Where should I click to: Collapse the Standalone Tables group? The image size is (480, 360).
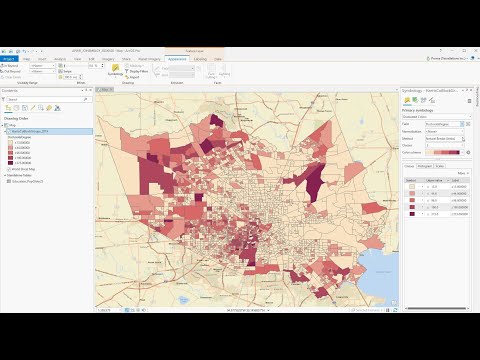(5, 175)
